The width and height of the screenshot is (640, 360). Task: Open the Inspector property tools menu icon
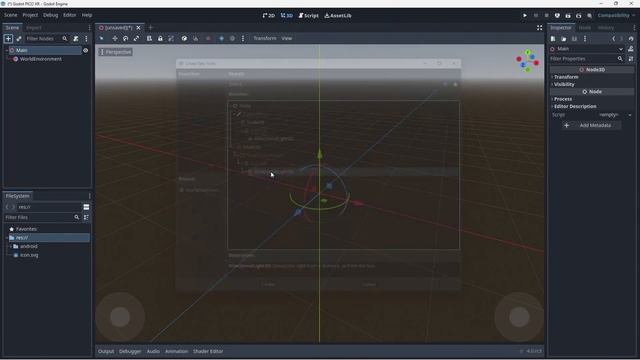pos(631,59)
